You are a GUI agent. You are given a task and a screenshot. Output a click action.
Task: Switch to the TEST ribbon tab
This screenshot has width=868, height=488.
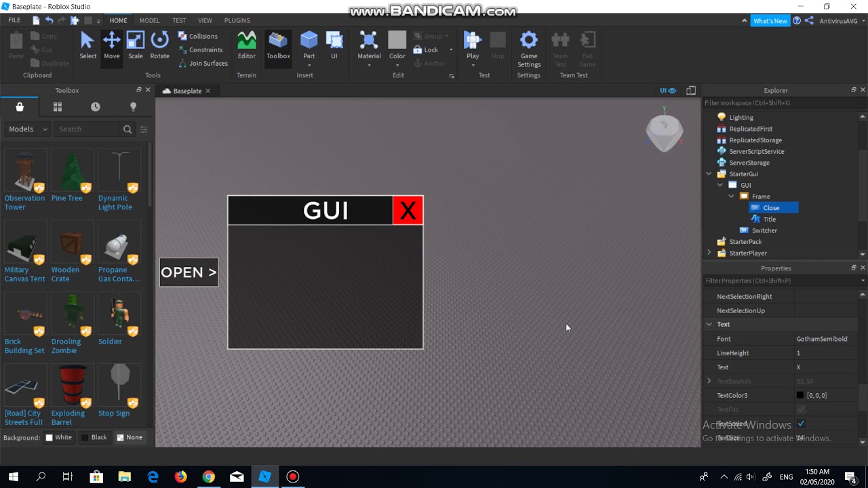179,20
